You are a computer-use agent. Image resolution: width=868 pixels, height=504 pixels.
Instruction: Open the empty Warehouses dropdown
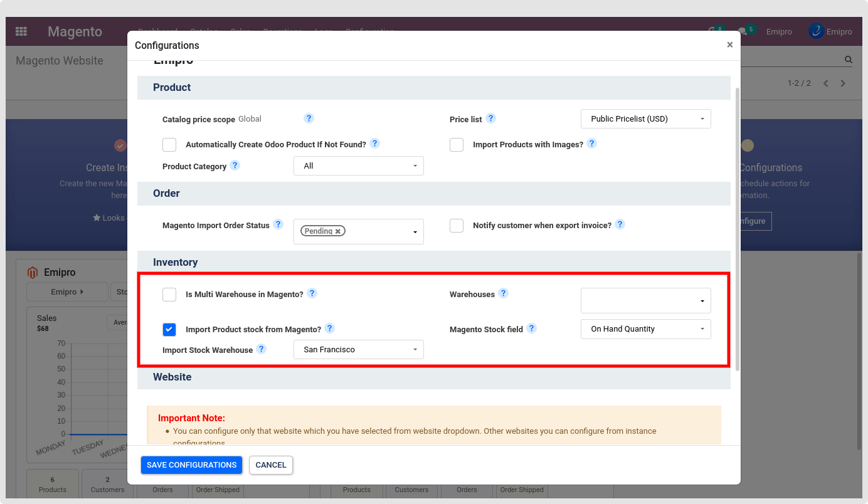(x=646, y=301)
